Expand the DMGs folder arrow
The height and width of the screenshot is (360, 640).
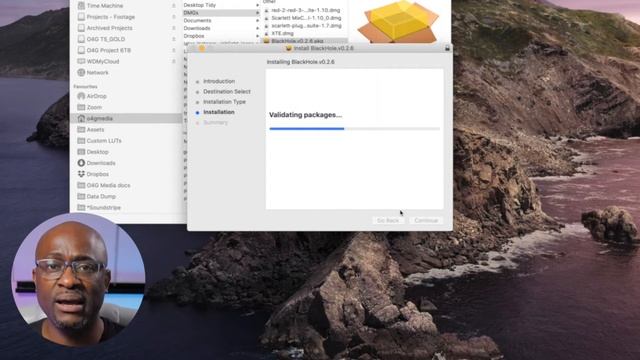point(257,13)
